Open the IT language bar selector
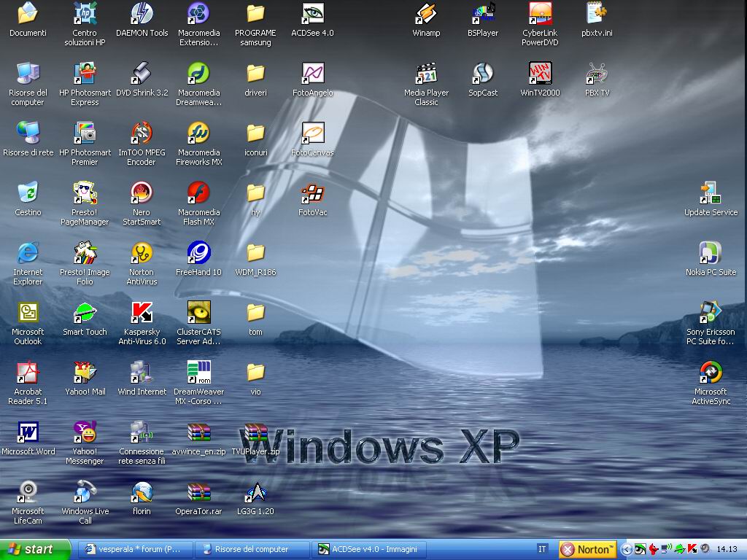Image resolution: width=747 pixels, height=560 pixels. click(542, 549)
